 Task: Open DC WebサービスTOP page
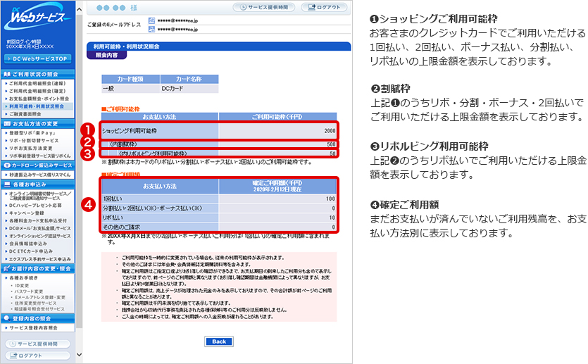[37, 58]
